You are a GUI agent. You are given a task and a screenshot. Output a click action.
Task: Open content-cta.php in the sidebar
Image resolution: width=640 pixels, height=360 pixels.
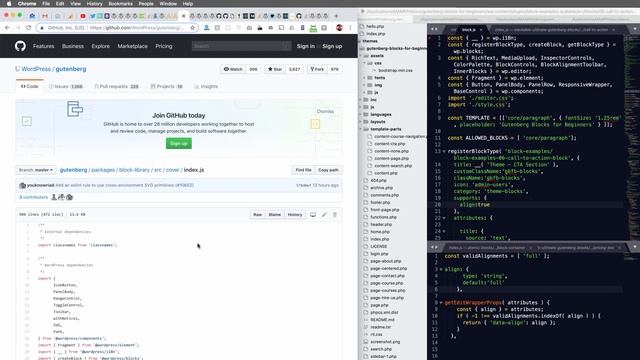[x=390, y=144]
